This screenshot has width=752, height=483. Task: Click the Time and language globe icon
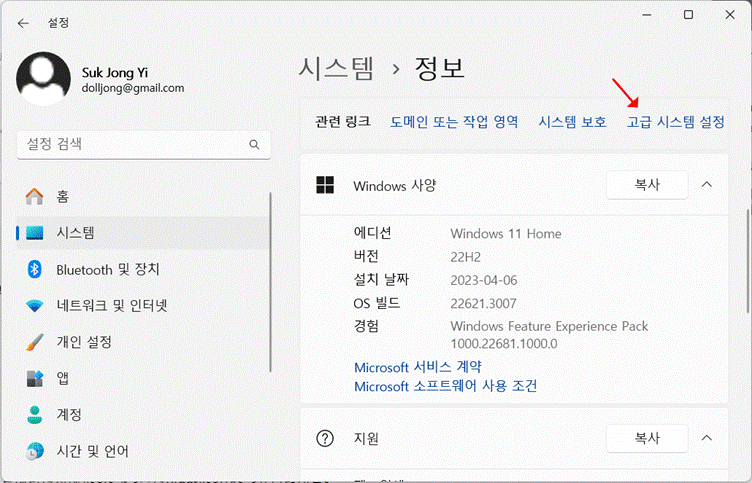coord(35,451)
